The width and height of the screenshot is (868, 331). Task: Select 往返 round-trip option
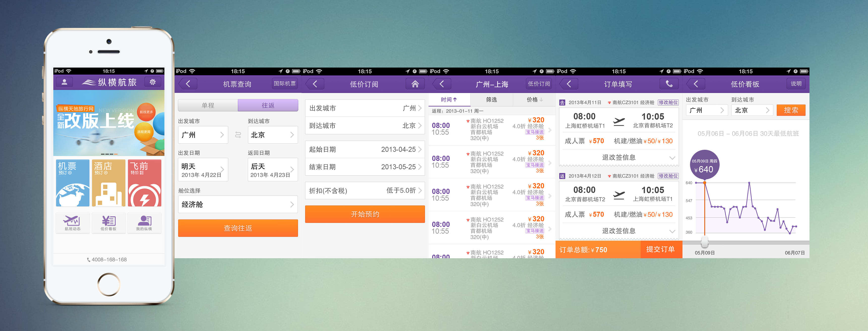point(268,105)
